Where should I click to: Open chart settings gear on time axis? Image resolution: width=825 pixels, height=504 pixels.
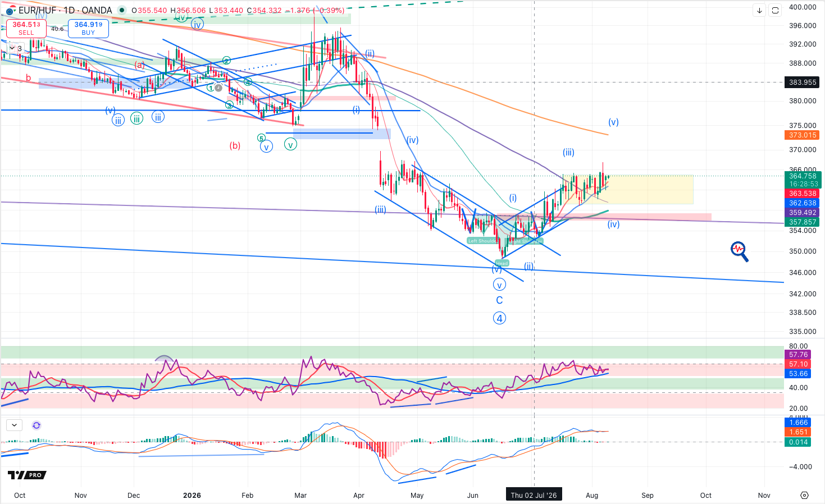(x=804, y=495)
